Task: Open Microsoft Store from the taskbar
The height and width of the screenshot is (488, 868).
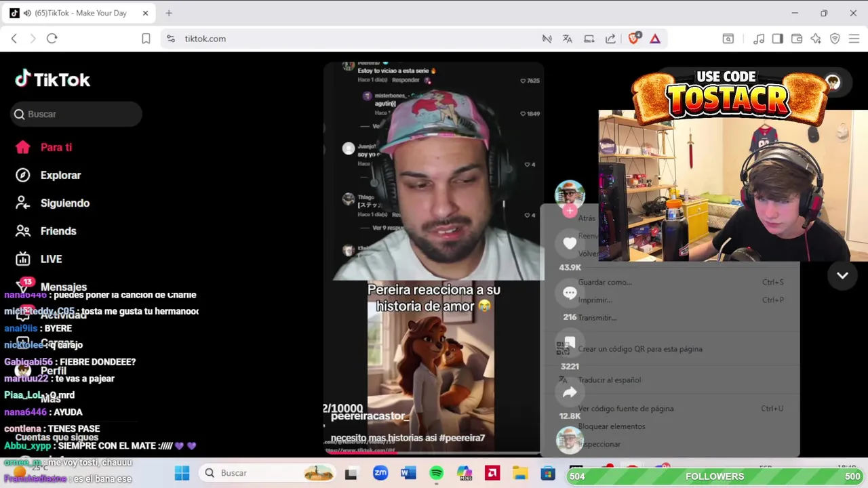Action: (x=548, y=473)
